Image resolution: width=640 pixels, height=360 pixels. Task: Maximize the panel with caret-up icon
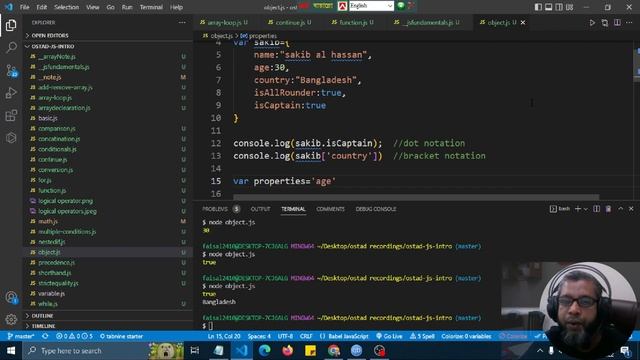tap(620, 209)
